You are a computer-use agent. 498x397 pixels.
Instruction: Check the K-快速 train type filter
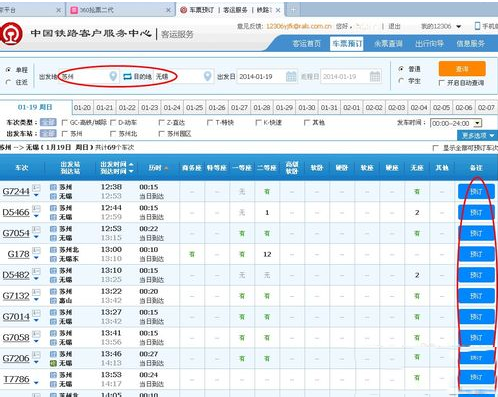(x=258, y=123)
